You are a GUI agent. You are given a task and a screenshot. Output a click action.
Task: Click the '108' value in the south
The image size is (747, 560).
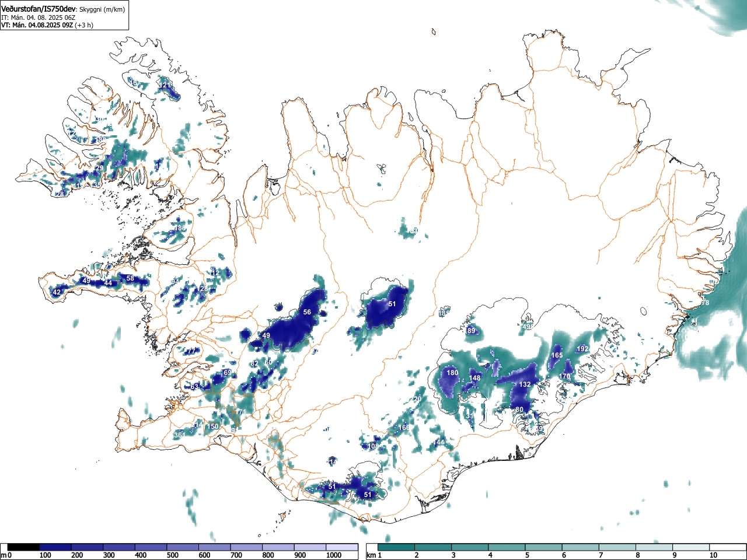[373, 446]
